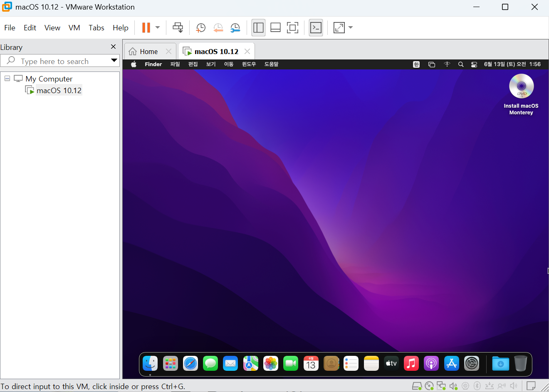The width and height of the screenshot is (549, 392).
Task: Open the 보기 menu in Finder
Action: [x=211, y=64]
